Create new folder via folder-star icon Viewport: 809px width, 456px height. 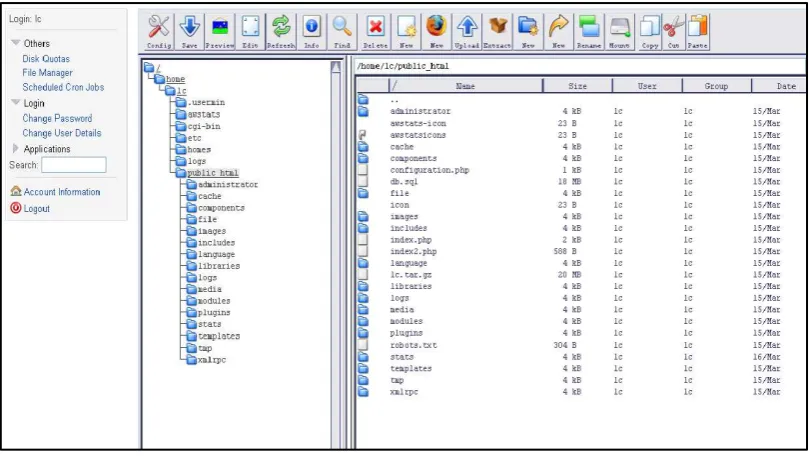[528, 31]
